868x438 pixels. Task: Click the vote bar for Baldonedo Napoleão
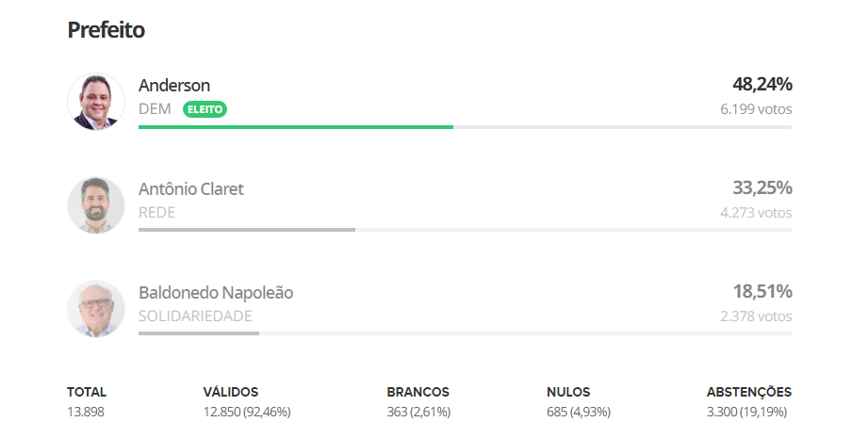click(199, 333)
